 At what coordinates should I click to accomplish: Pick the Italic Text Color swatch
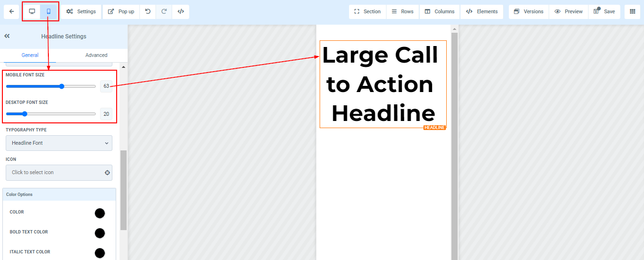pos(100,253)
